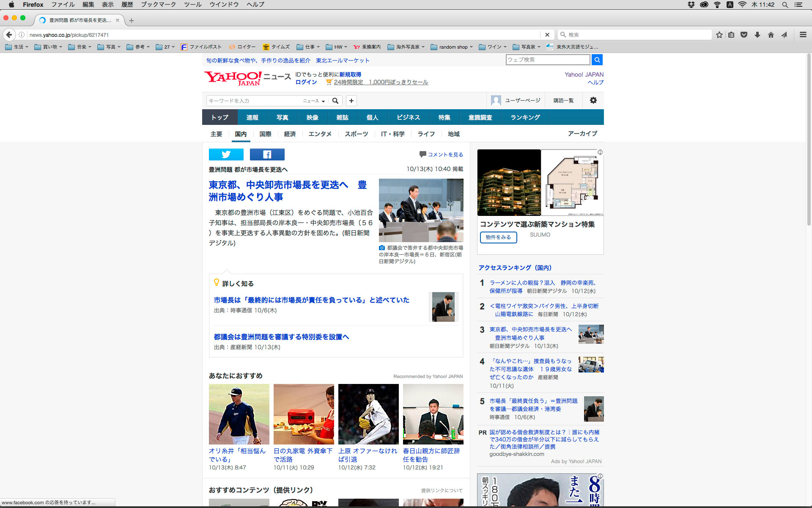Open Firefox hamburger menu
Image resolution: width=812 pixels, height=508 pixels.
coord(803,35)
